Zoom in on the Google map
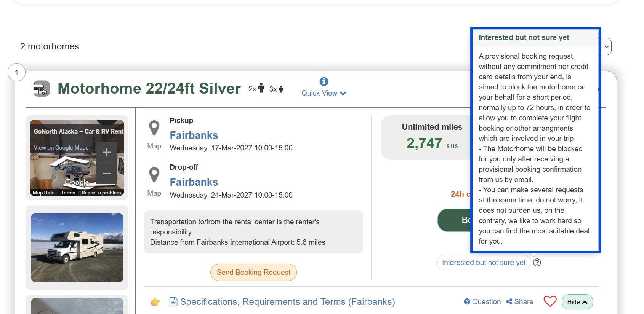The image size is (644, 314). [x=107, y=152]
